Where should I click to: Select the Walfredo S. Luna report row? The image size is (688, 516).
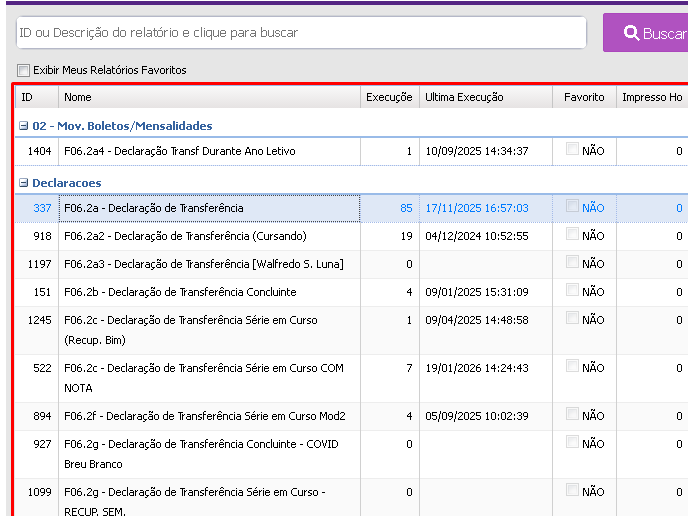click(x=203, y=264)
